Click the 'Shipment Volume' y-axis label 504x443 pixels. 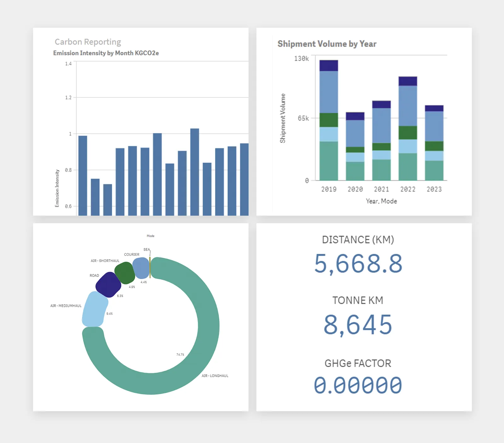point(283,118)
